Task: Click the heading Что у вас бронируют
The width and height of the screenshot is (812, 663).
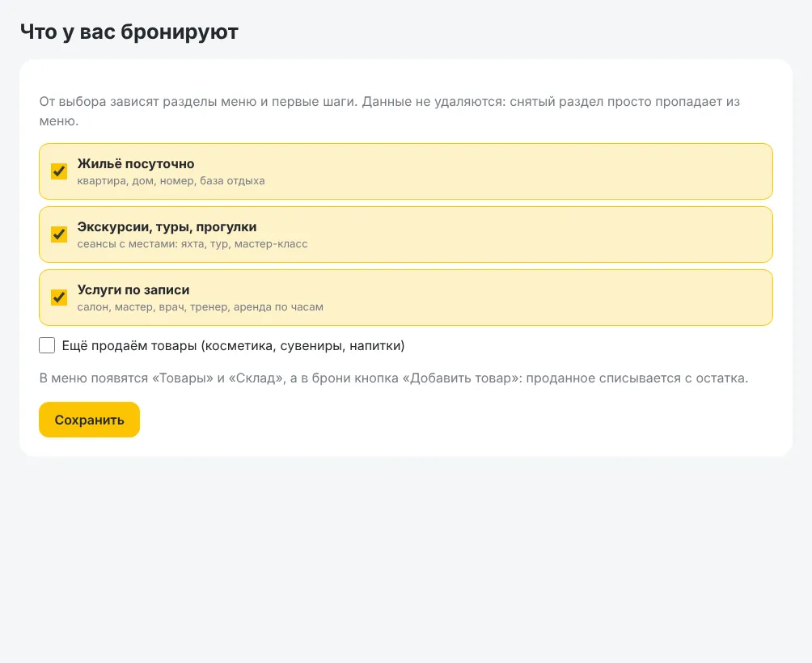Action: (x=129, y=32)
